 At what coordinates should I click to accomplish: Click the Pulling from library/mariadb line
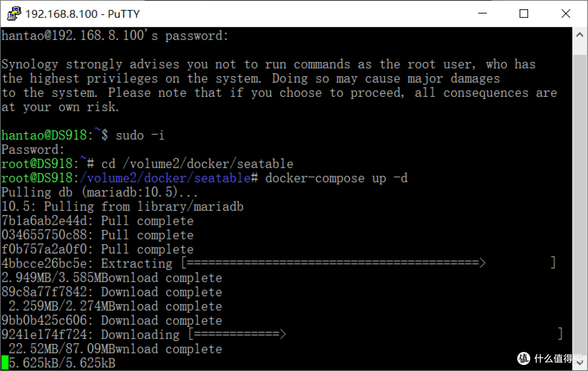122,206
